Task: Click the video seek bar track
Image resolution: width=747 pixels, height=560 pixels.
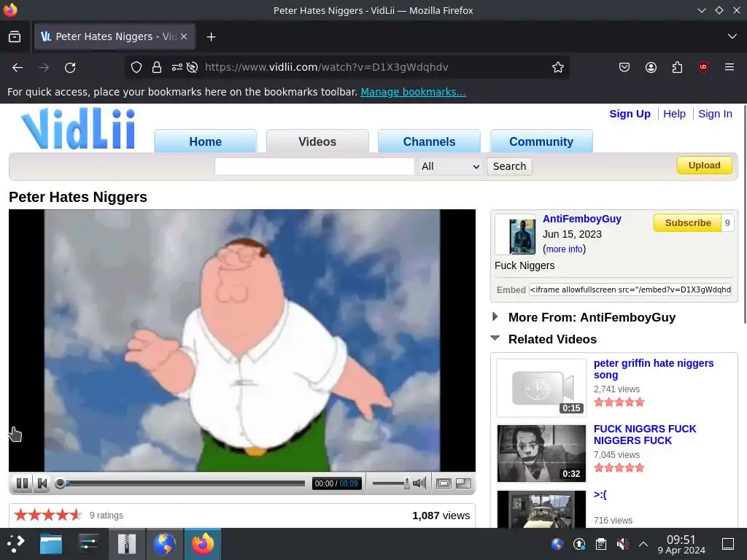Action: point(181,484)
